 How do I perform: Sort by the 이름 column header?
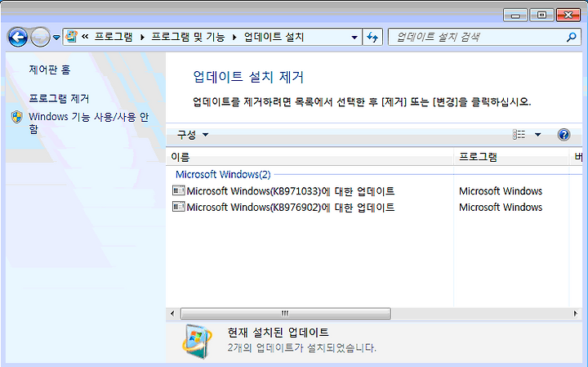point(310,157)
